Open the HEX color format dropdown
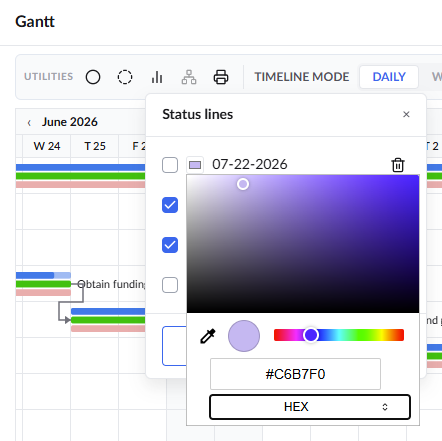Screen dimensions: 442x441 click(310, 407)
